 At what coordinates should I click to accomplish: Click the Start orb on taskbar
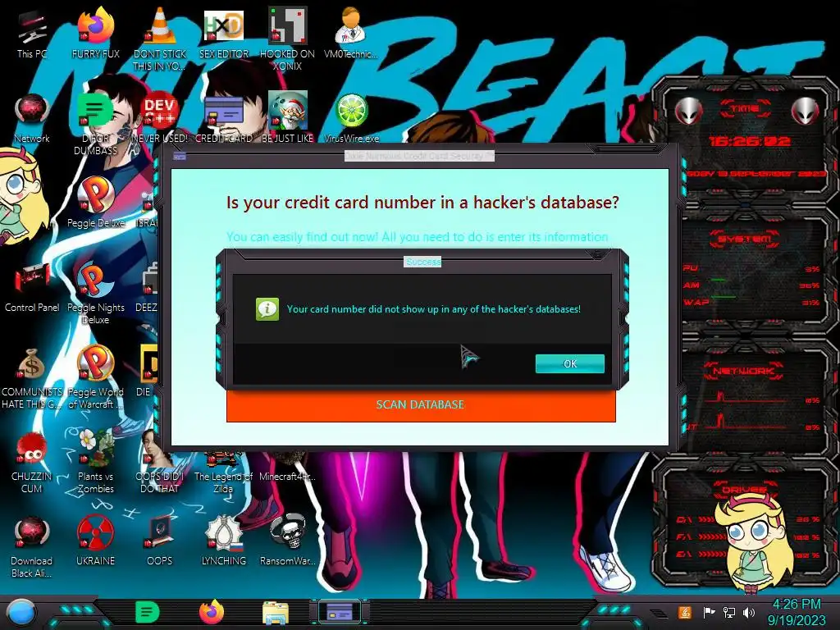[x=21, y=613]
